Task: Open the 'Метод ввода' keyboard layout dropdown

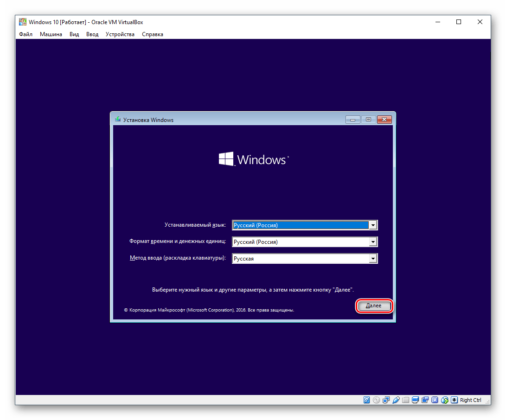Action: [x=372, y=259]
